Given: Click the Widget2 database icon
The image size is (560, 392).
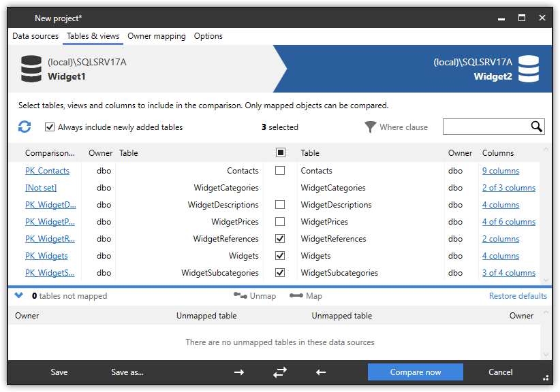Looking at the screenshot, I should point(530,69).
